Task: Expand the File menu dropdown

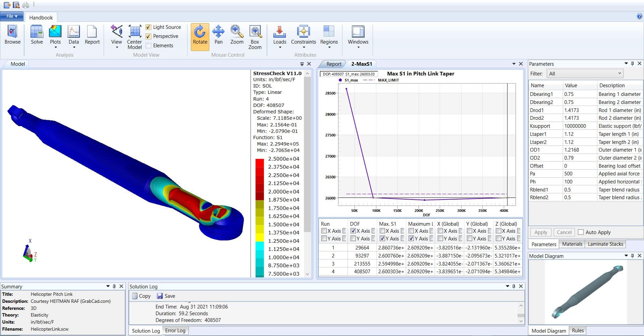Action: (x=12, y=16)
